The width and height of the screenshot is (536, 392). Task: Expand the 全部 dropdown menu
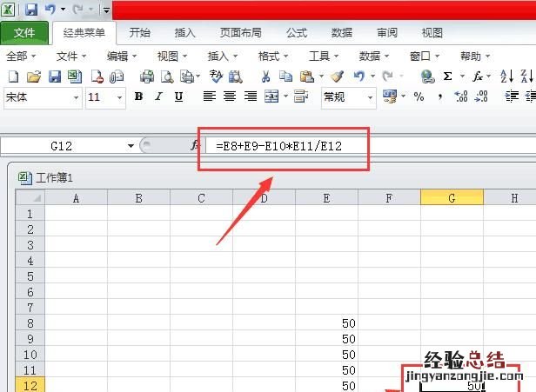point(21,56)
